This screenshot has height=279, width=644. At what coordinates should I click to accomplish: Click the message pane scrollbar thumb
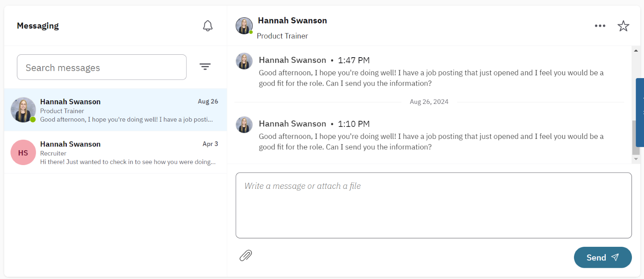636,137
